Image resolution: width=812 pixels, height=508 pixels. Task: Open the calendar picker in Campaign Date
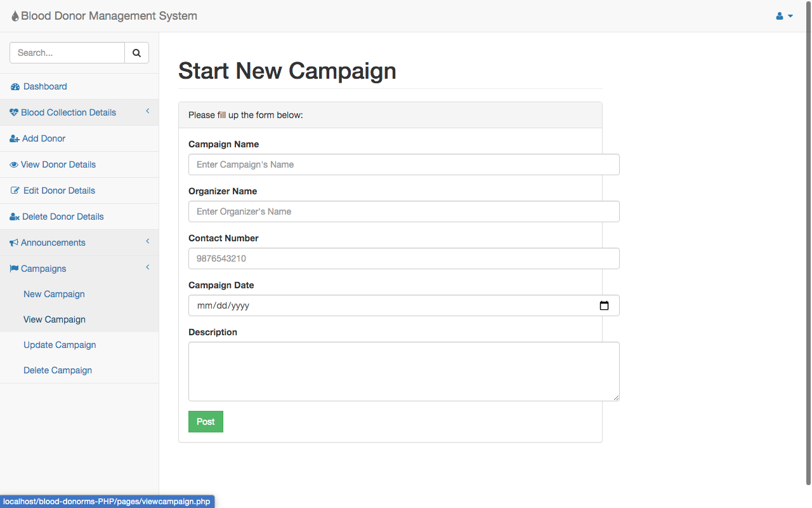point(604,305)
